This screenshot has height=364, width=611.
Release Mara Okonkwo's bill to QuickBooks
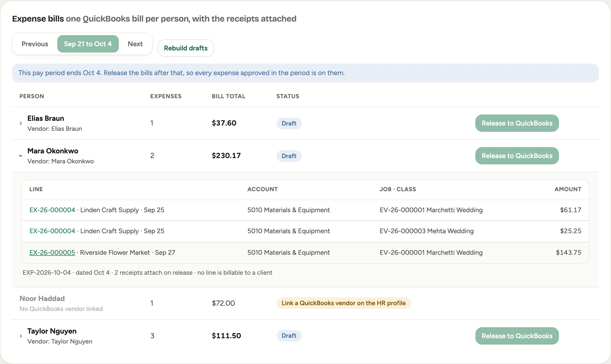pos(517,156)
